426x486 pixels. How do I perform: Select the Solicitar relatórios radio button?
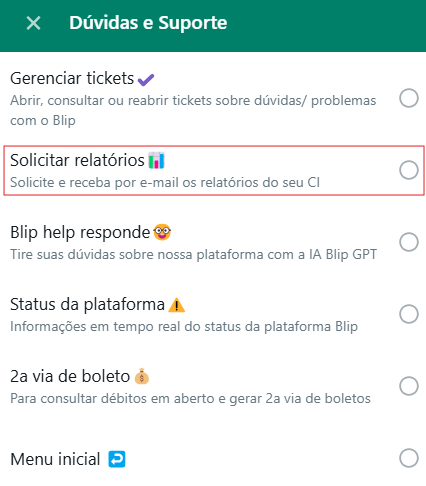click(409, 170)
